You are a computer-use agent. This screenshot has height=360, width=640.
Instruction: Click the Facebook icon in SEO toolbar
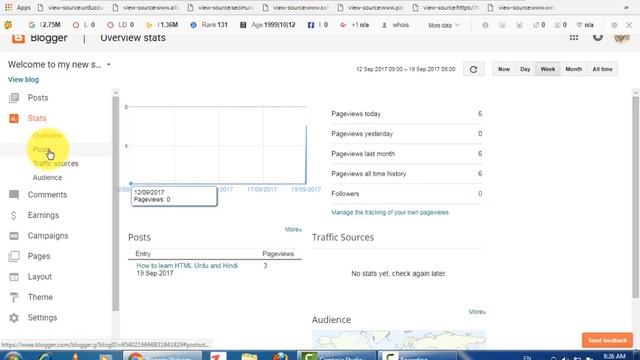(311, 25)
